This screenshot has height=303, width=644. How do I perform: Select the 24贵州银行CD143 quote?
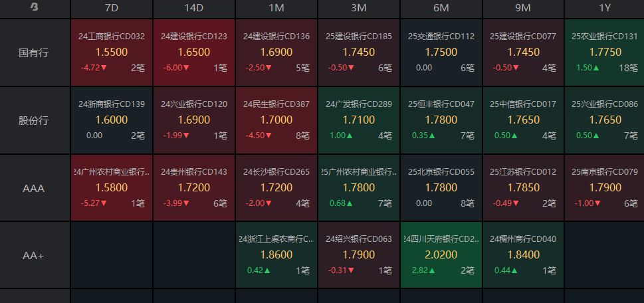194,188
